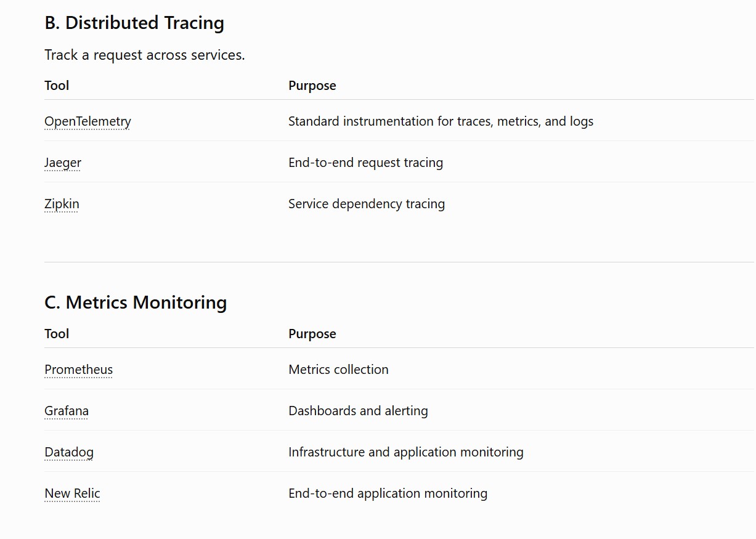Open the New Relic link
756x539 pixels.
[72, 493]
